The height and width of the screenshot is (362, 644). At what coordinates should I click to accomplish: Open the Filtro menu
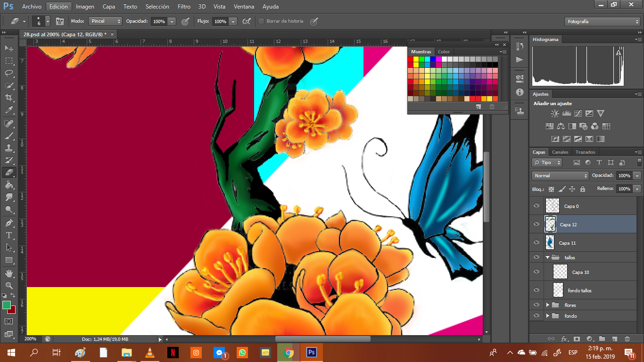click(x=184, y=7)
